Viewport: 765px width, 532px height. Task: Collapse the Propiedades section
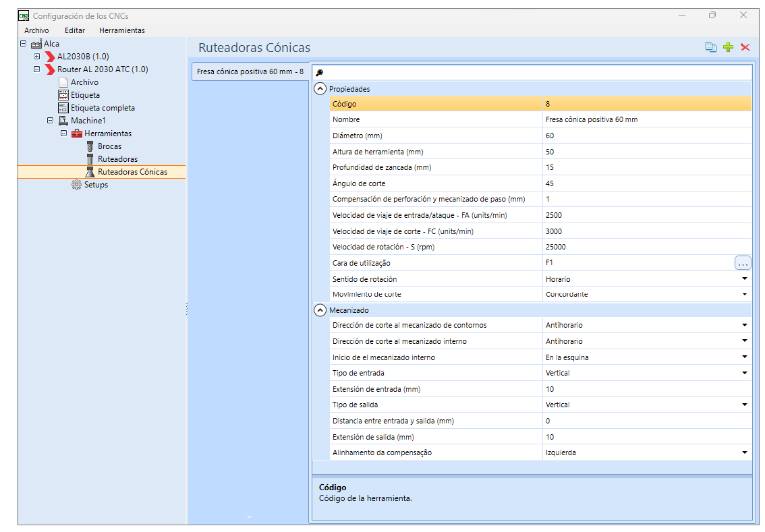(320, 89)
